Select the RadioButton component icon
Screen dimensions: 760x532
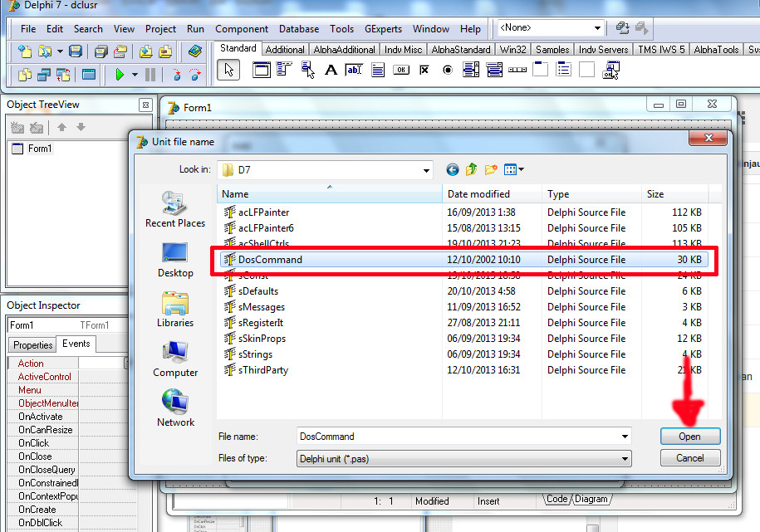click(x=448, y=71)
